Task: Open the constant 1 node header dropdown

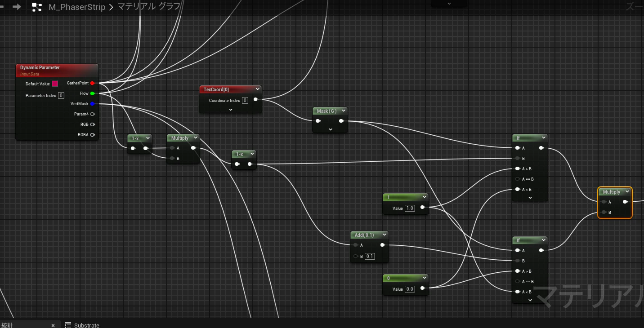Action: tap(424, 197)
